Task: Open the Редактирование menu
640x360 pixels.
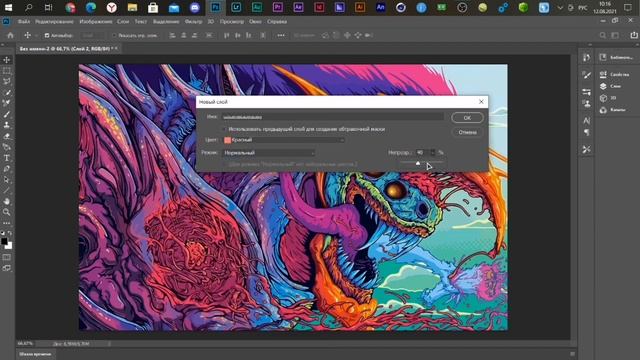Action: (x=54, y=22)
